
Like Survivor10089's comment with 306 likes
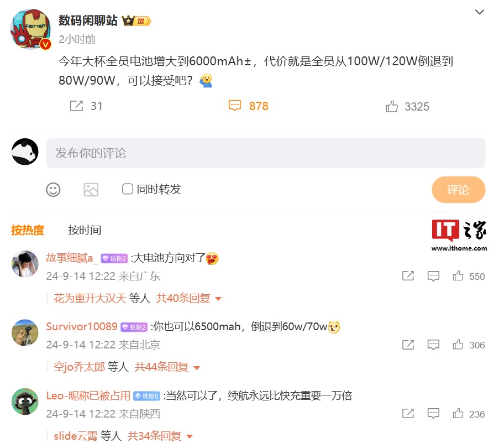tap(458, 345)
